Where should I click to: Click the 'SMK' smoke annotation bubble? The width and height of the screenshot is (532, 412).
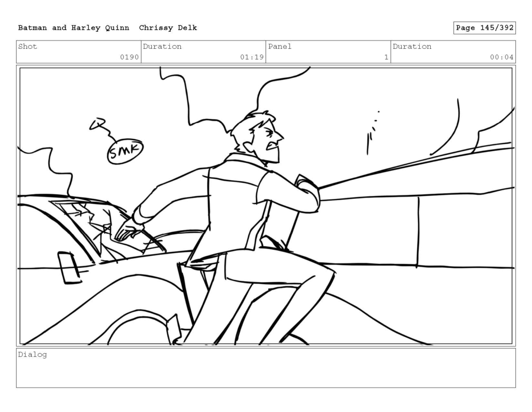point(125,151)
